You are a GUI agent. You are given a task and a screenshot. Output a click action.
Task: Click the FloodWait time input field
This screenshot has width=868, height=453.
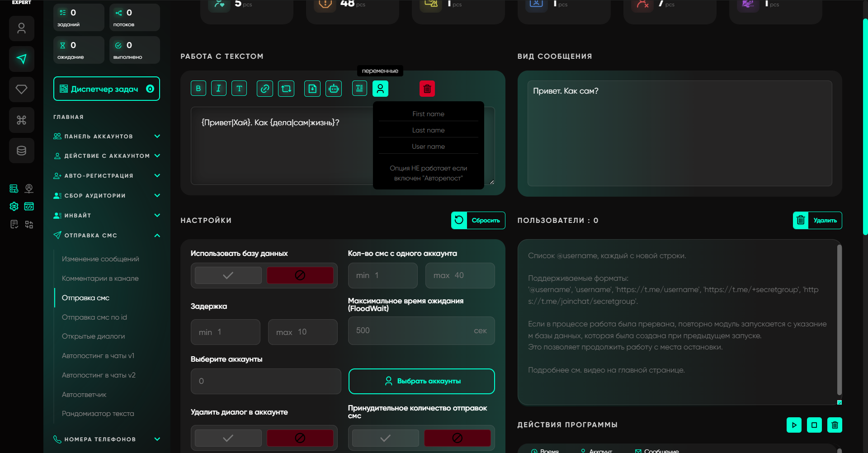411,330
